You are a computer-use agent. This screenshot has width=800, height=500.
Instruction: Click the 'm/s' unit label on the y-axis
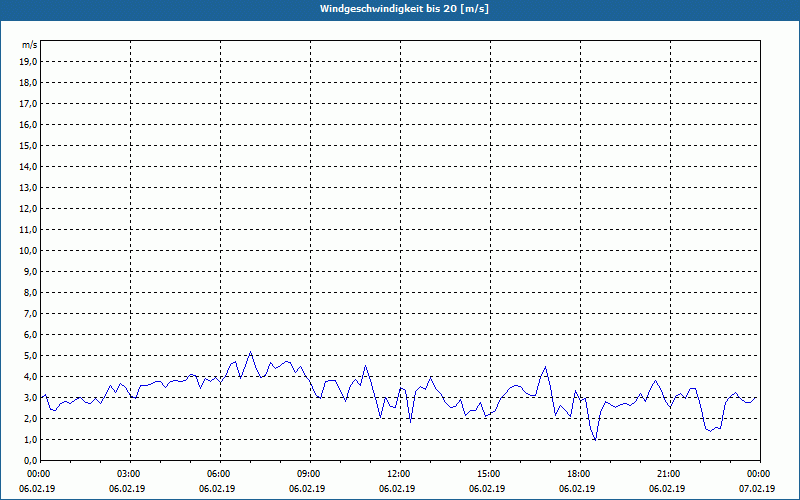coord(29,45)
